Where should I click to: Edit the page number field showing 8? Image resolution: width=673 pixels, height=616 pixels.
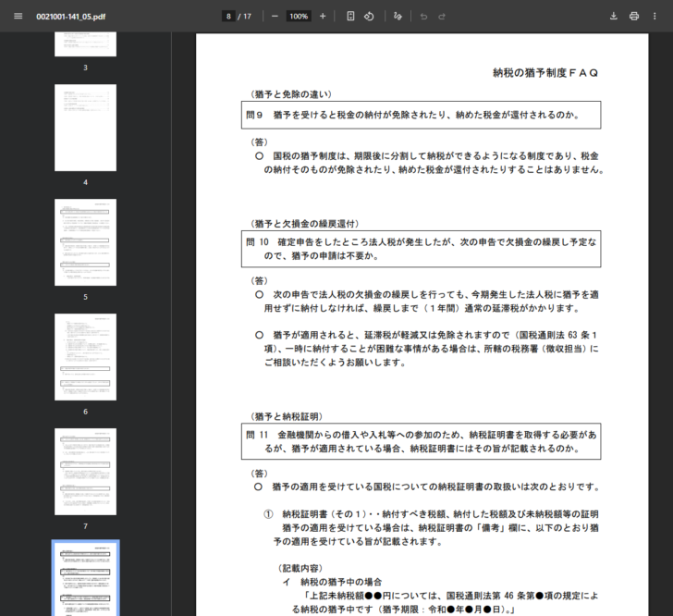[x=228, y=17]
